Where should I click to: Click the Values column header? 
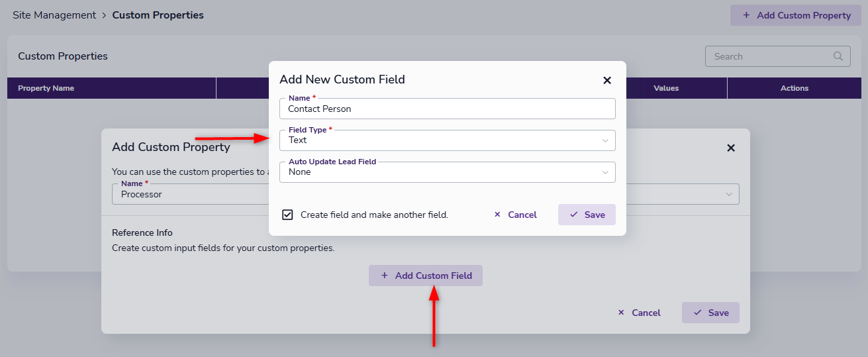665,88
